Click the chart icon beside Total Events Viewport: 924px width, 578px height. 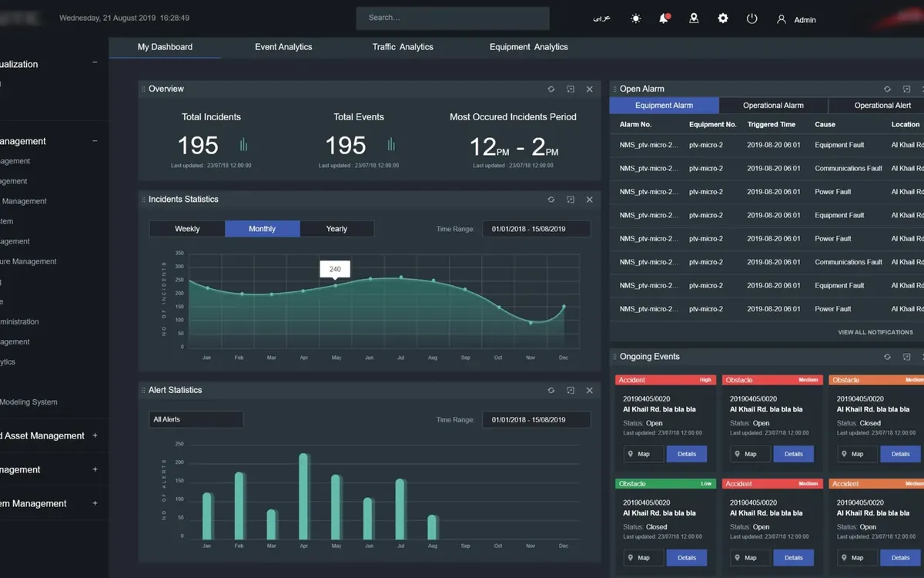coord(391,145)
